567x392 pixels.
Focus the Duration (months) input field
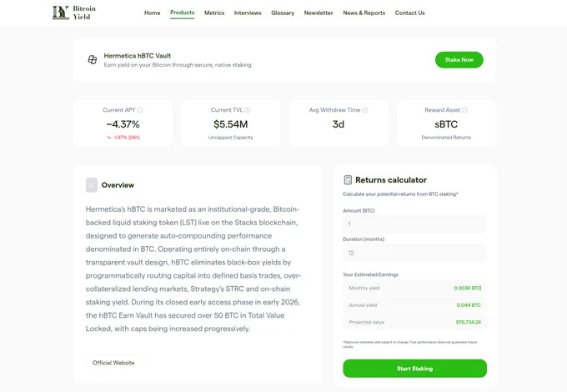[x=414, y=253]
